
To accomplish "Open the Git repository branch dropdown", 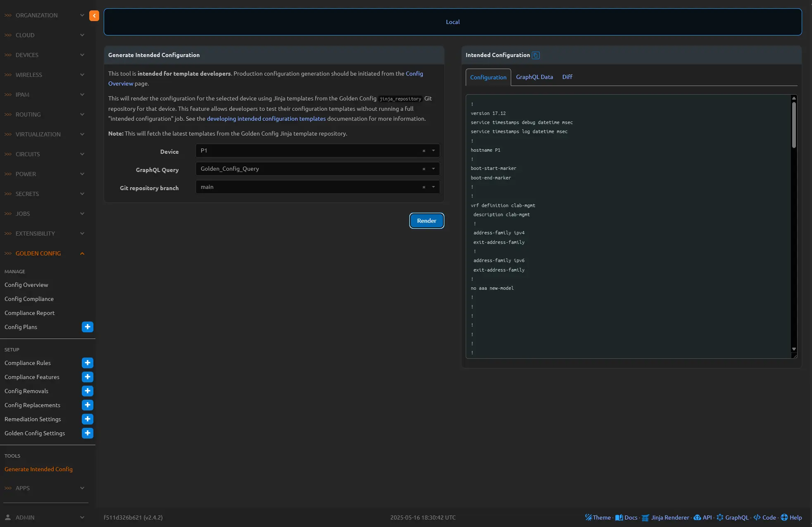I will pos(433,187).
